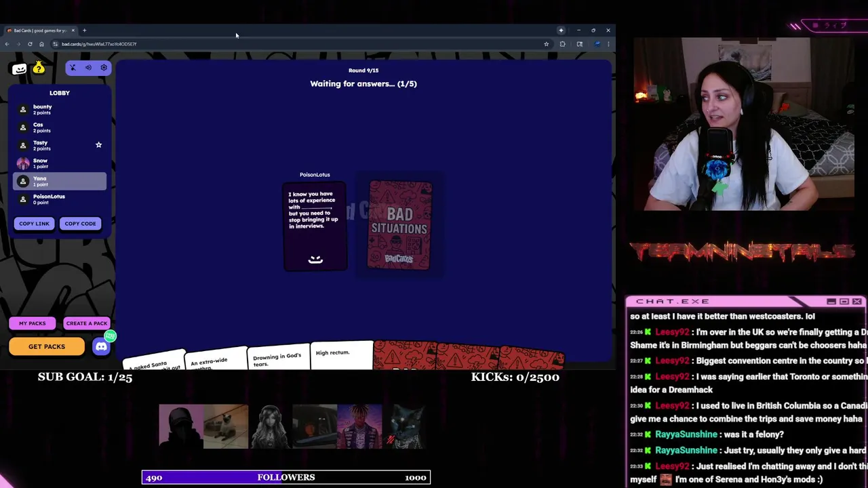
Task: Go back in the browser
Action: (7, 44)
